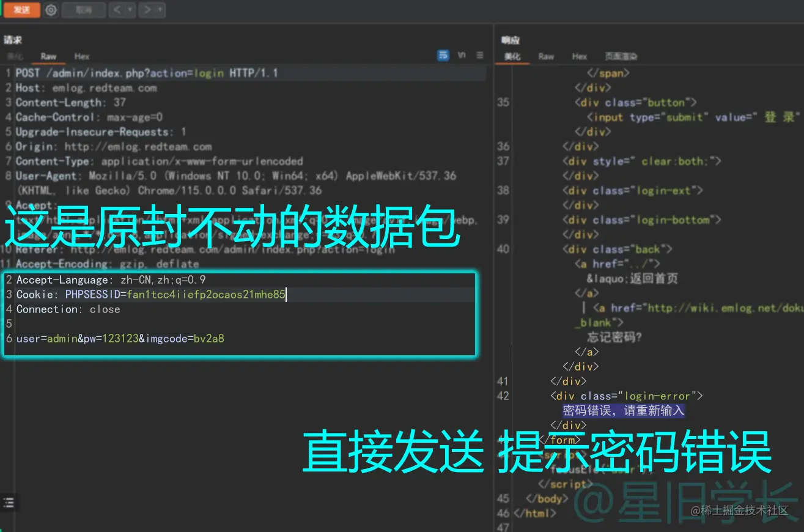804x532 pixels.
Task: Switch the response panel to the Hex tab
Action: tap(580, 56)
